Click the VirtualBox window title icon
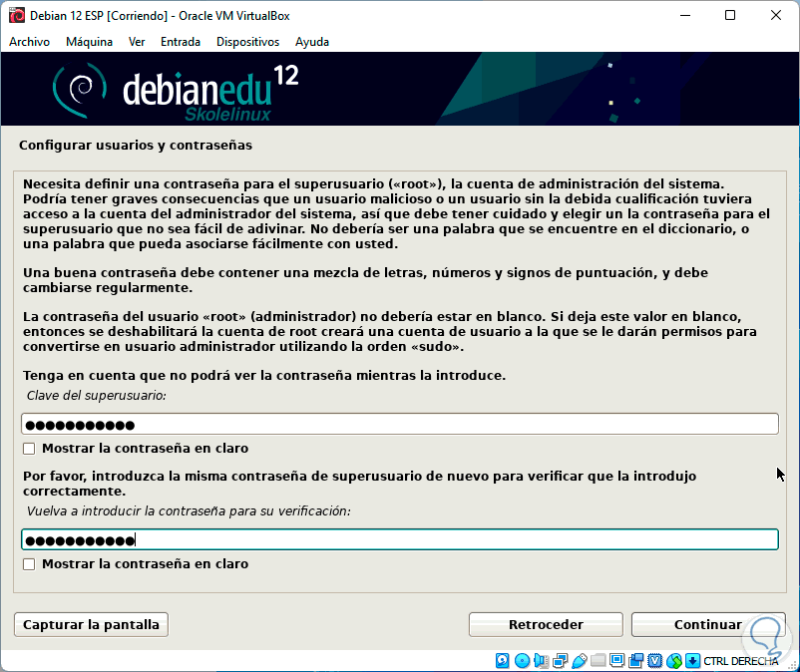Screen dimensions: 800x672 16,15
